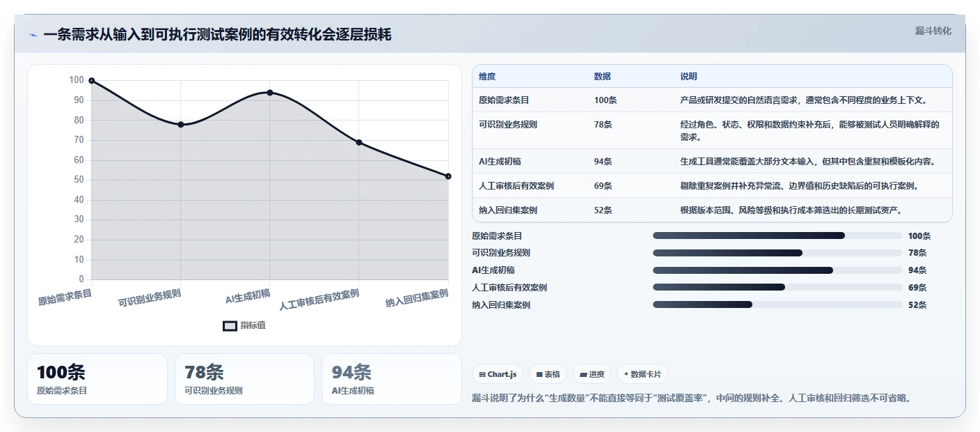Viewport: 980px width, 432px height.
Task: Click the chart data point for 纳入回归集案例
Action: click(448, 176)
